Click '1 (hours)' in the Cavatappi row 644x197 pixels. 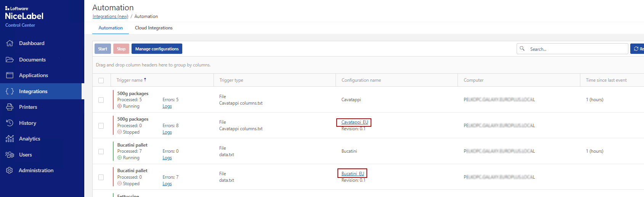(594, 100)
